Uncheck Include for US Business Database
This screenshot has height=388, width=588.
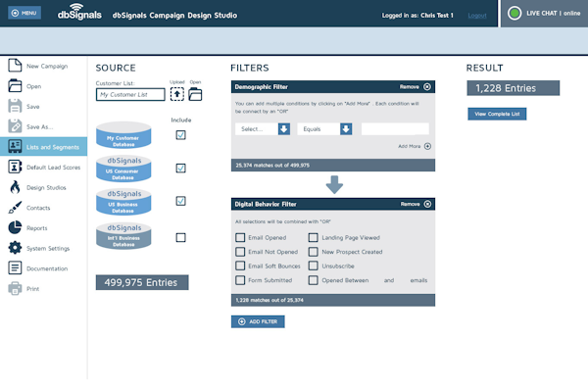click(x=180, y=201)
